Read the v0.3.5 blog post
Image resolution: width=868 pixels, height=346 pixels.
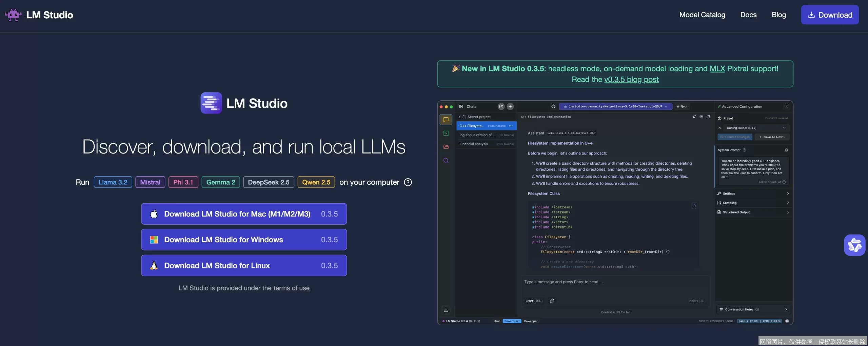click(x=631, y=79)
